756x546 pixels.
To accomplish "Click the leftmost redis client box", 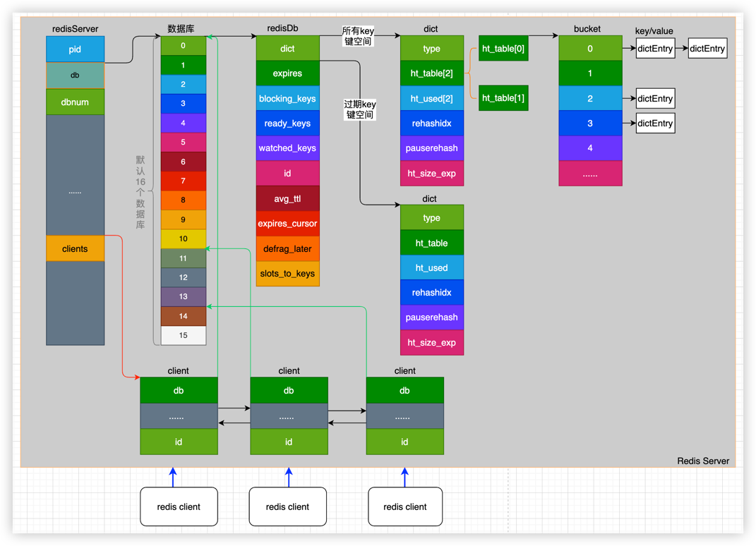I will (x=179, y=506).
